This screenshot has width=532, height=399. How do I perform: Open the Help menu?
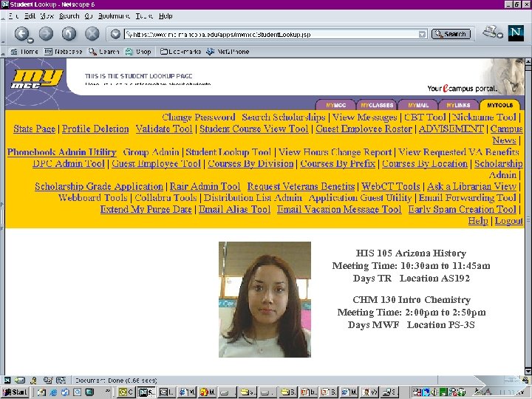pyautogui.click(x=166, y=16)
